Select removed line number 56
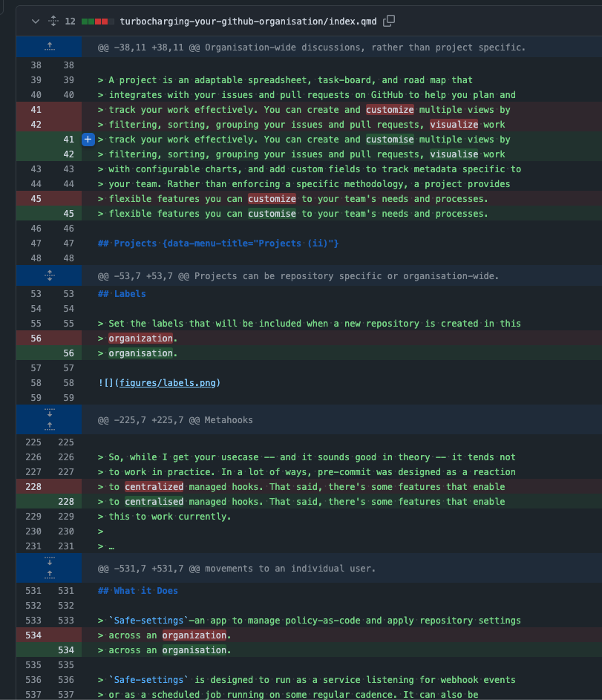 pos(36,338)
